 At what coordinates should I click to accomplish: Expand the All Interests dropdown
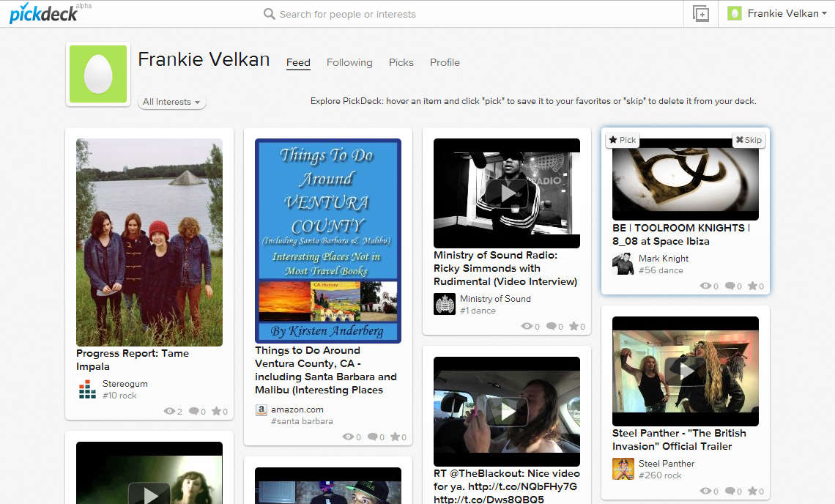point(171,102)
